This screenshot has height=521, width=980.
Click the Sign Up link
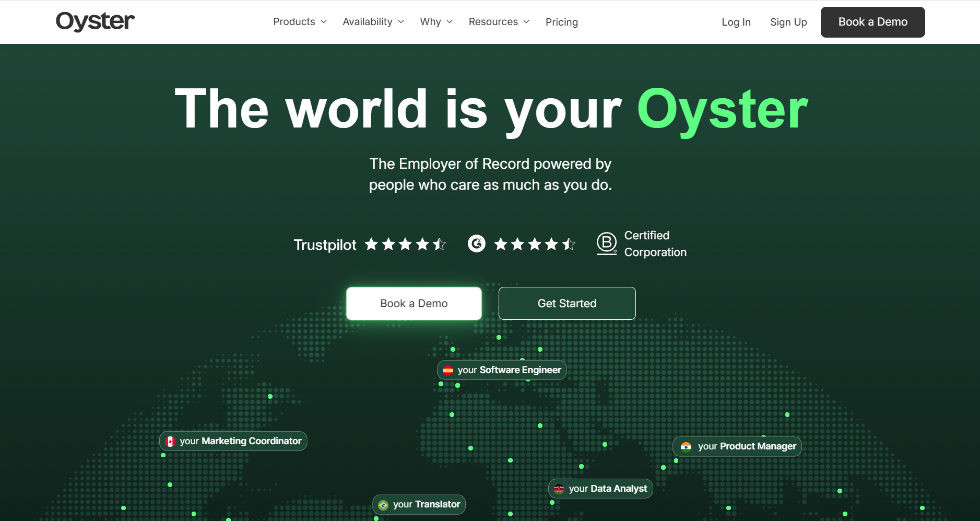tap(788, 22)
